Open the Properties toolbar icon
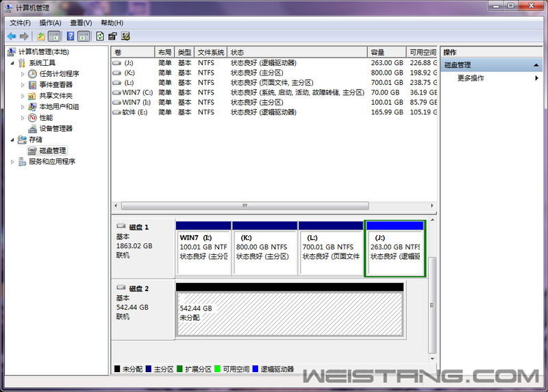 tap(112, 36)
